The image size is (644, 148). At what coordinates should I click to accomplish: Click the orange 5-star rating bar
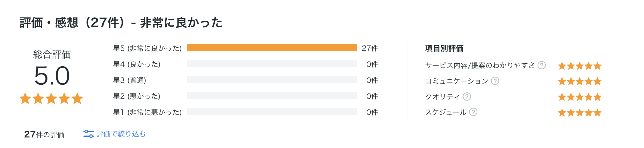click(272, 47)
